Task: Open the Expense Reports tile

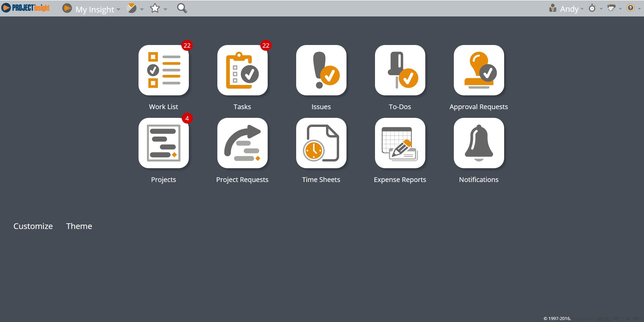Action: pos(400,143)
